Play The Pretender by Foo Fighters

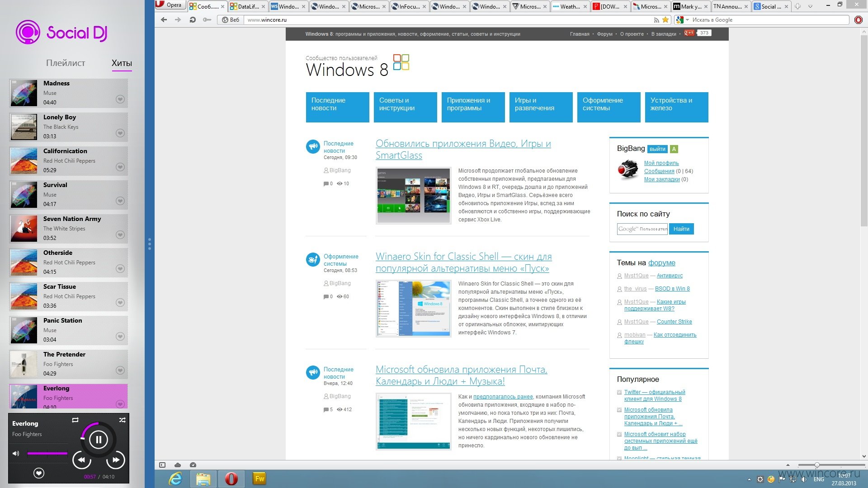68,364
